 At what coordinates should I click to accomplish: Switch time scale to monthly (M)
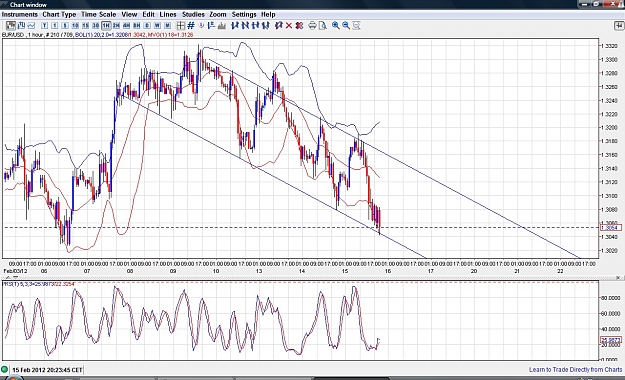click(167, 26)
